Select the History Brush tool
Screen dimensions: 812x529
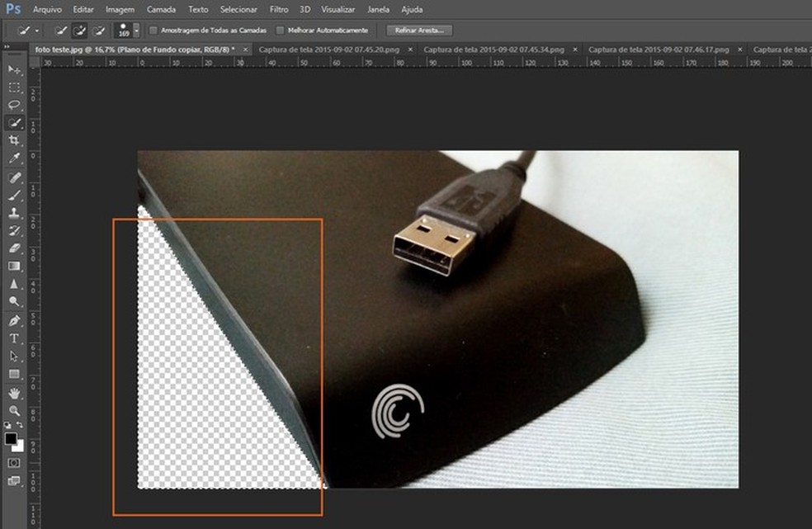[x=14, y=230]
